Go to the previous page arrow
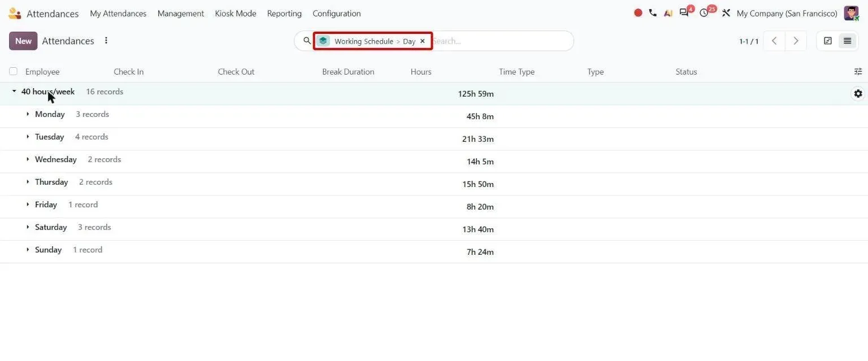Viewport: 868px width, 361px height. [x=774, y=41]
